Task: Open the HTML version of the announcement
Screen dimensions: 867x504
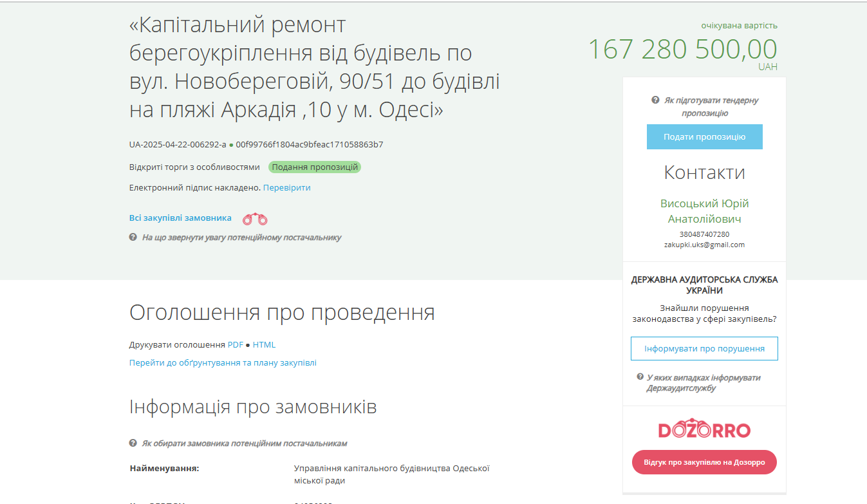Action: coord(264,345)
